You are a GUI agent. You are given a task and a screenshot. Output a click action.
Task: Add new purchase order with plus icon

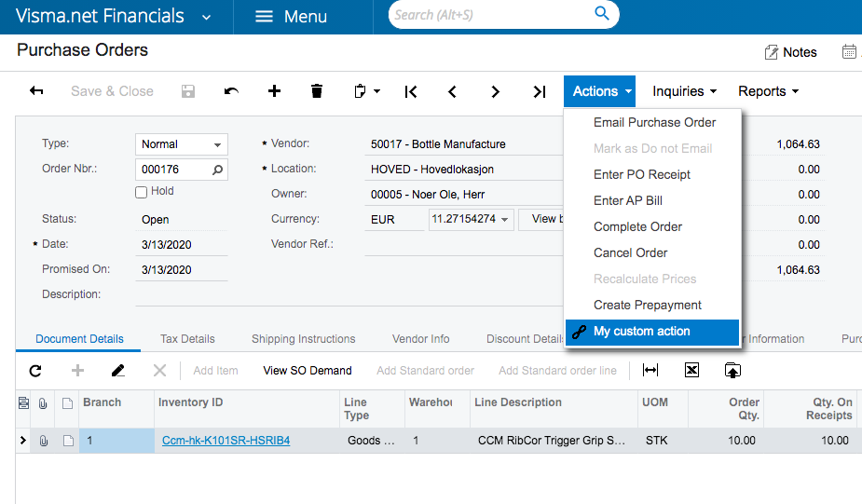click(274, 91)
